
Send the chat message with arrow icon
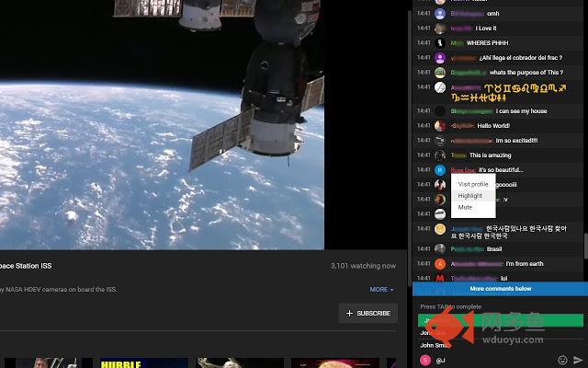(578, 360)
